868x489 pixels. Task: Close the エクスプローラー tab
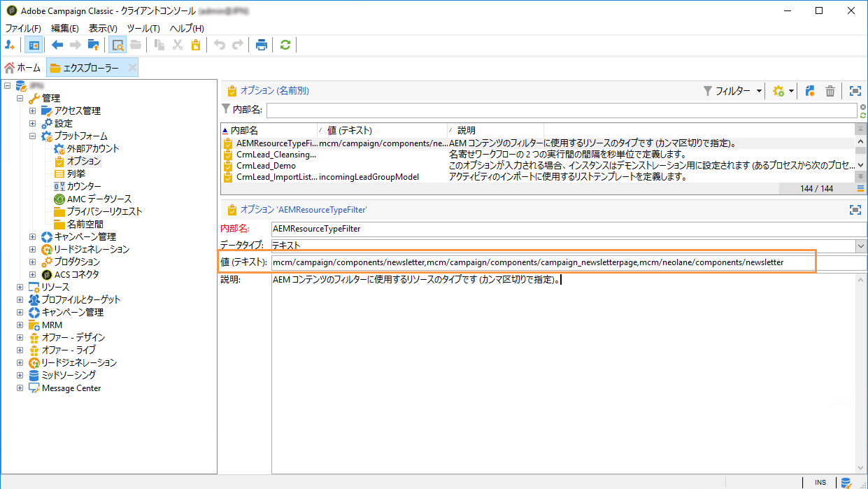click(x=132, y=67)
